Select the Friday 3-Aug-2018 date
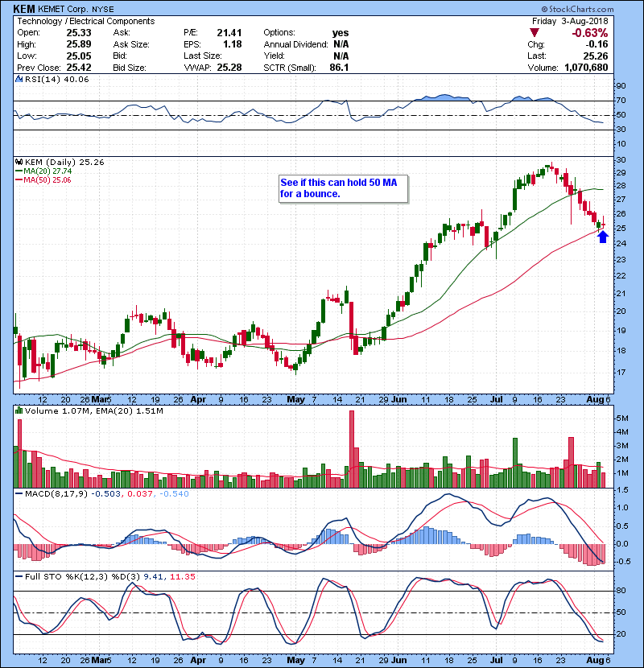The width and height of the screenshot is (644, 668). [570, 21]
